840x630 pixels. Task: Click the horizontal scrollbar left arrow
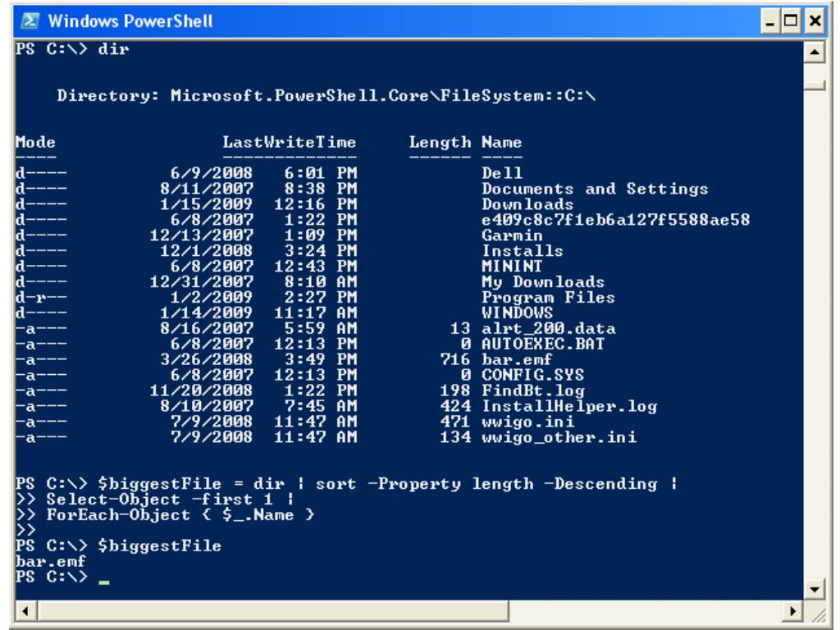(25, 610)
